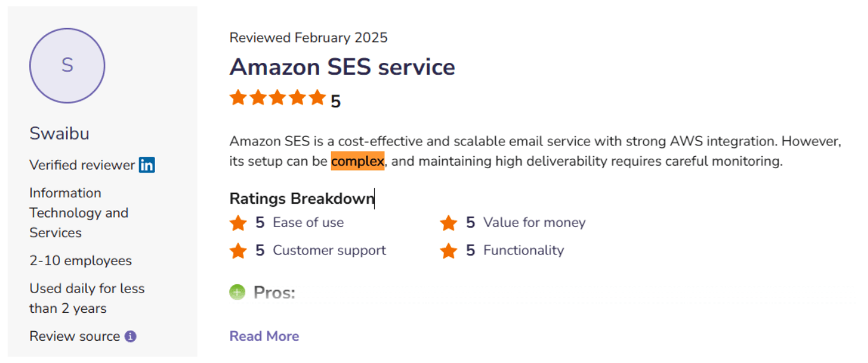This screenshot has height=363, width=868.
Task: Click the Pros section label
Action: pos(275,293)
